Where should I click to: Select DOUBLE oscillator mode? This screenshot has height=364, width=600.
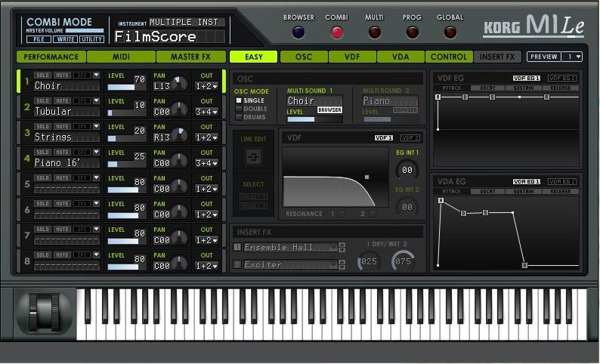(x=239, y=109)
